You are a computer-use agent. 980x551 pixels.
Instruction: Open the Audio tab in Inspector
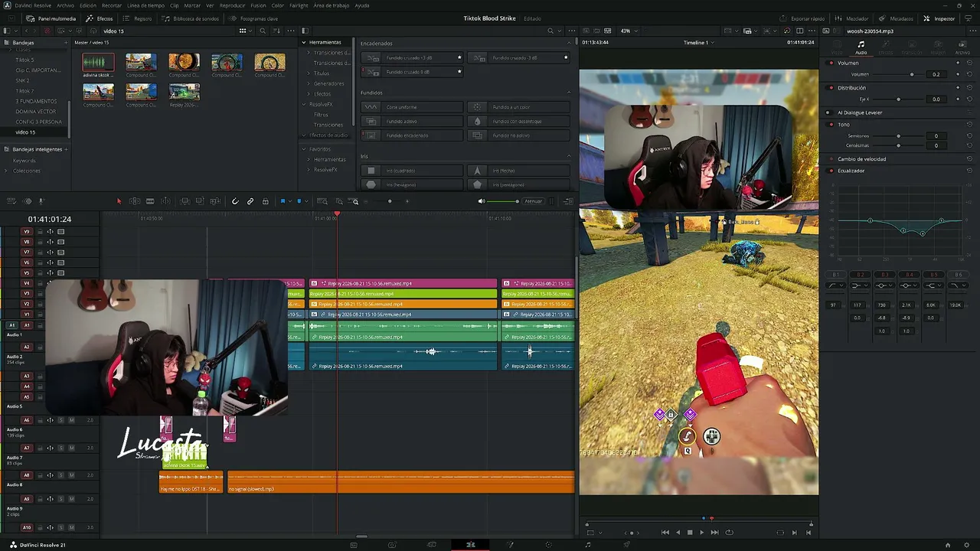pyautogui.click(x=861, y=48)
